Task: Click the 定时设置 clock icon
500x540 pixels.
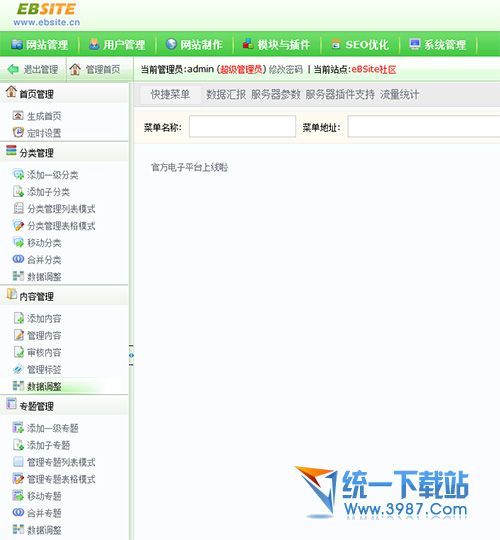Action: click(x=18, y=132)
